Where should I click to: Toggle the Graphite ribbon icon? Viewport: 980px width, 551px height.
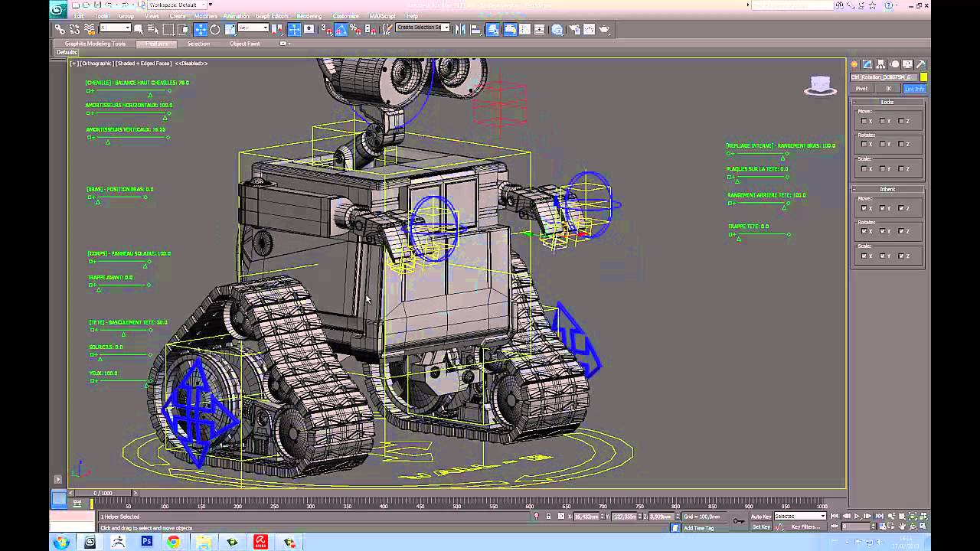[x=510, y=29]
